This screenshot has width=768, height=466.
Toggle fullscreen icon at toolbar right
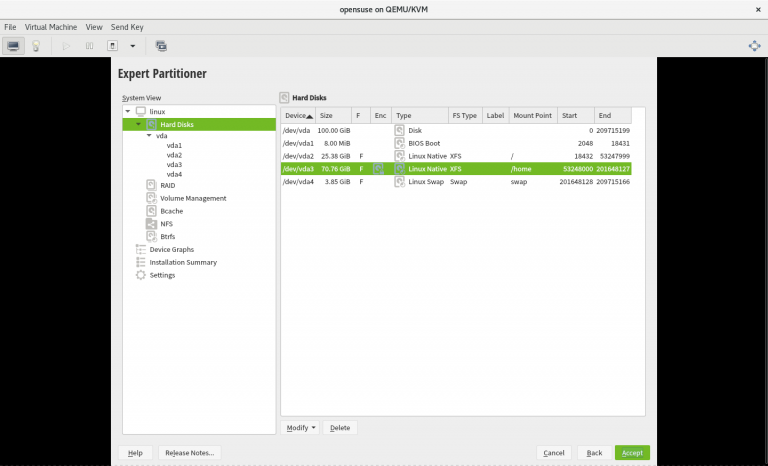click(754, 46)
